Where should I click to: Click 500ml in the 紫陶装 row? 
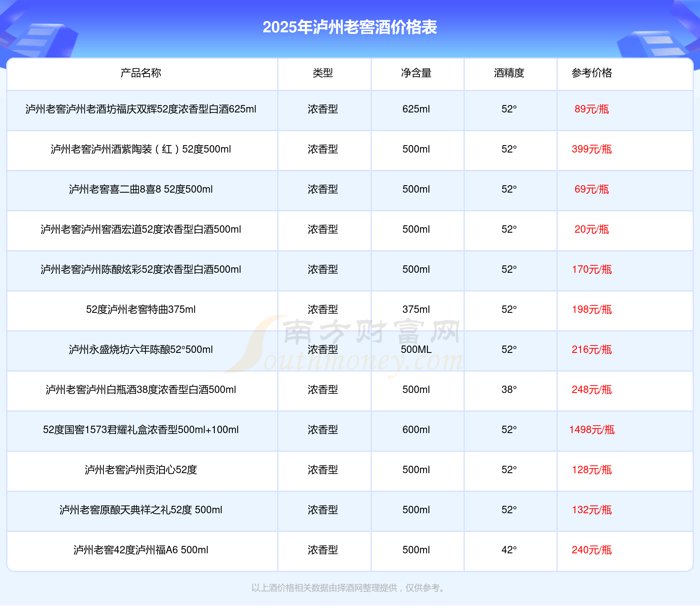416,149
